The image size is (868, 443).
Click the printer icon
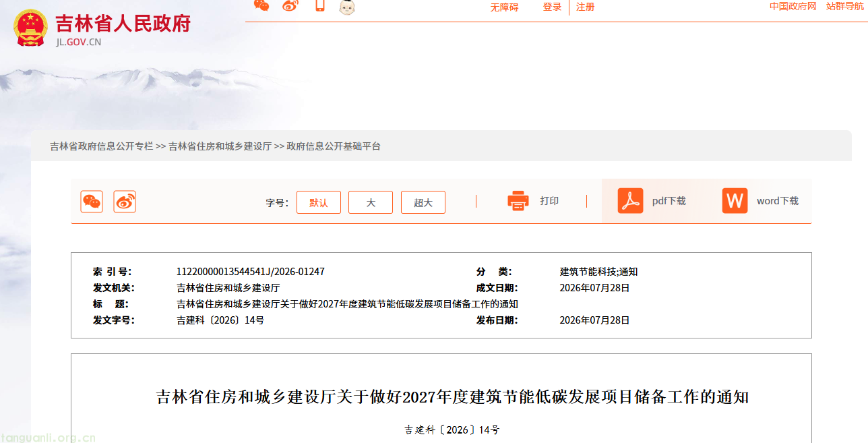coord(518,201)
